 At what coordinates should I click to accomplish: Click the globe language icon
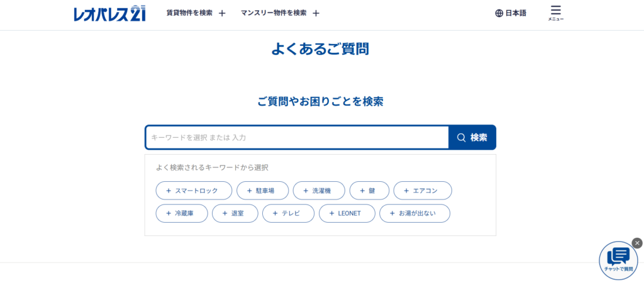point(499,13)
